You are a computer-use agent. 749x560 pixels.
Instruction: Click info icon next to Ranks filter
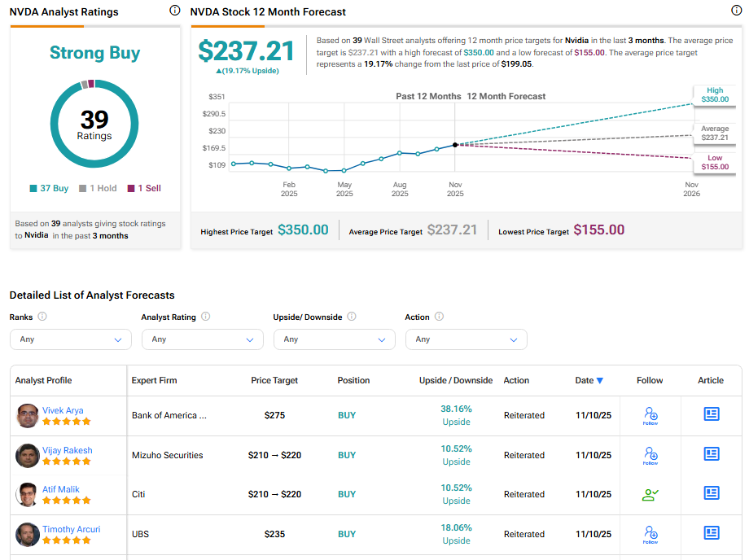[x=42, y=317]
